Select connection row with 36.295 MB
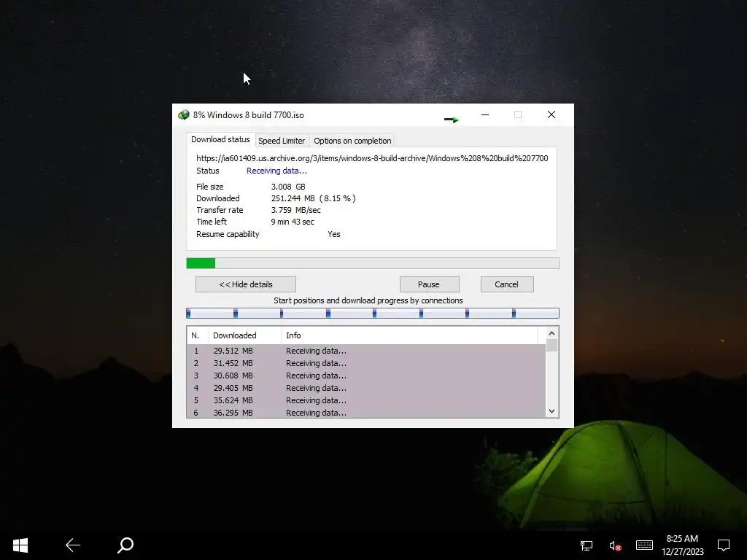Viewport: 747px width, 560px height. 366,413
